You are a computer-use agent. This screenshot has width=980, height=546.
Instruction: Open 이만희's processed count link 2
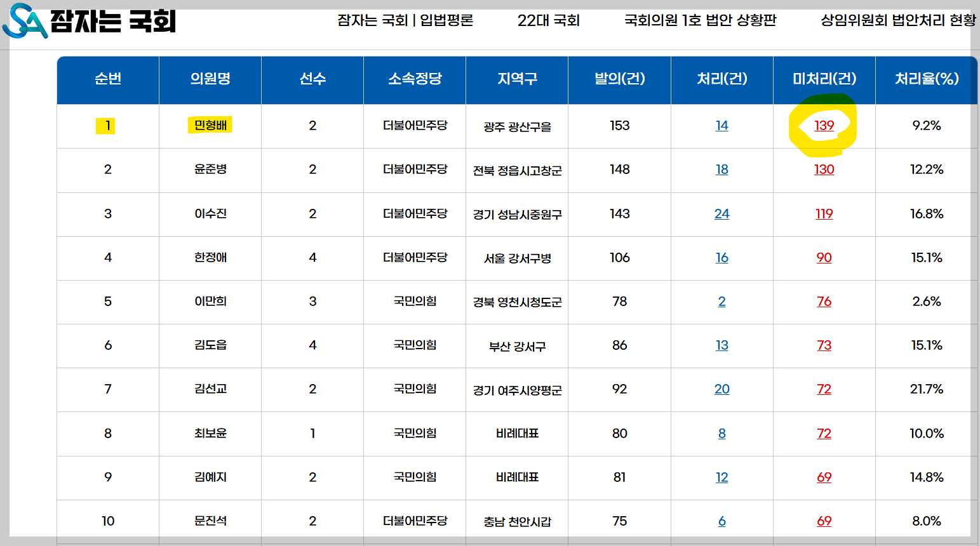point(722,302)
